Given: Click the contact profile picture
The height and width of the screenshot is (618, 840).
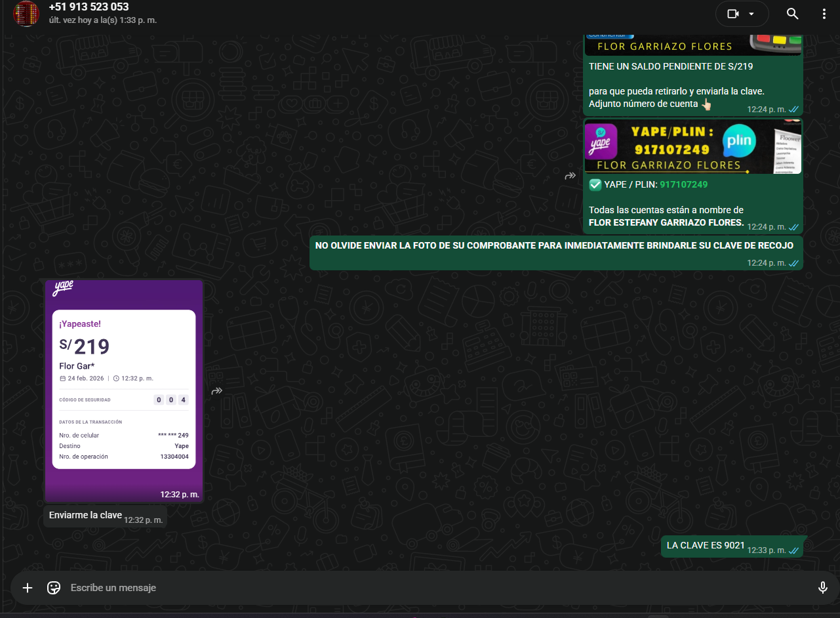Looking at the screenshot, I should 26,14.
